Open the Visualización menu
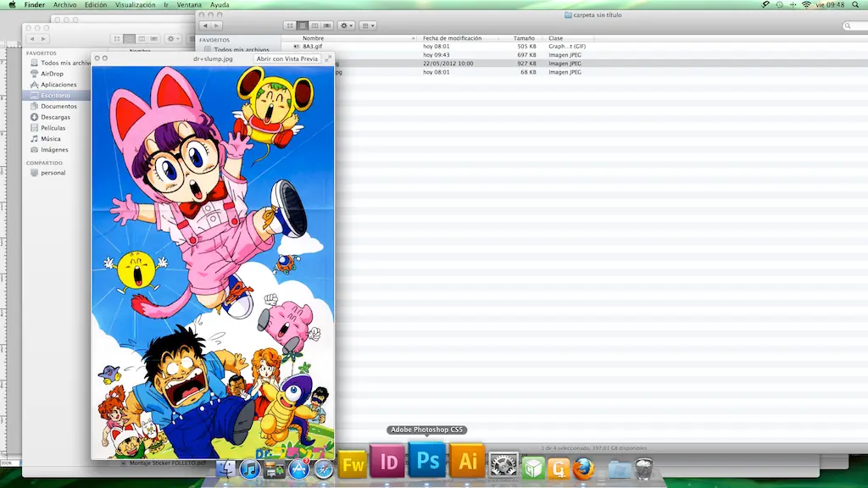 pyautogui.click(x=135, y=4)
